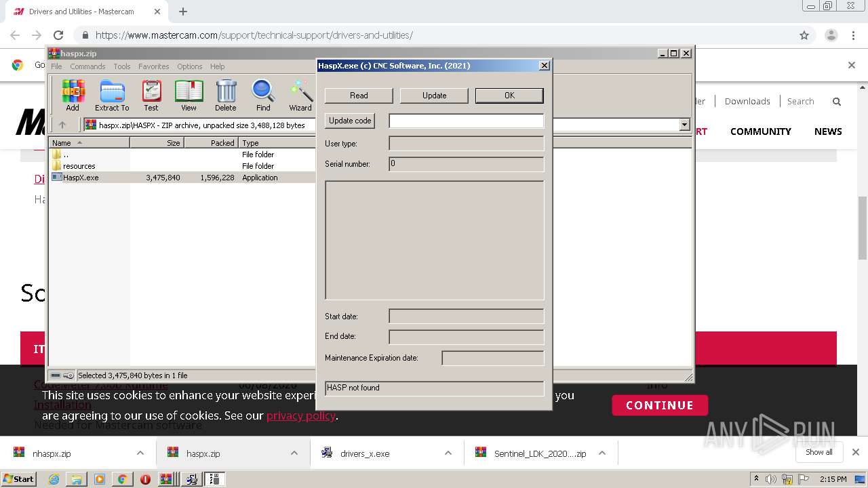This screenshot has width=868, height=488.
Task: Launch the Wizard icon in WinRAR toolbar
Action: click(300, 95)
